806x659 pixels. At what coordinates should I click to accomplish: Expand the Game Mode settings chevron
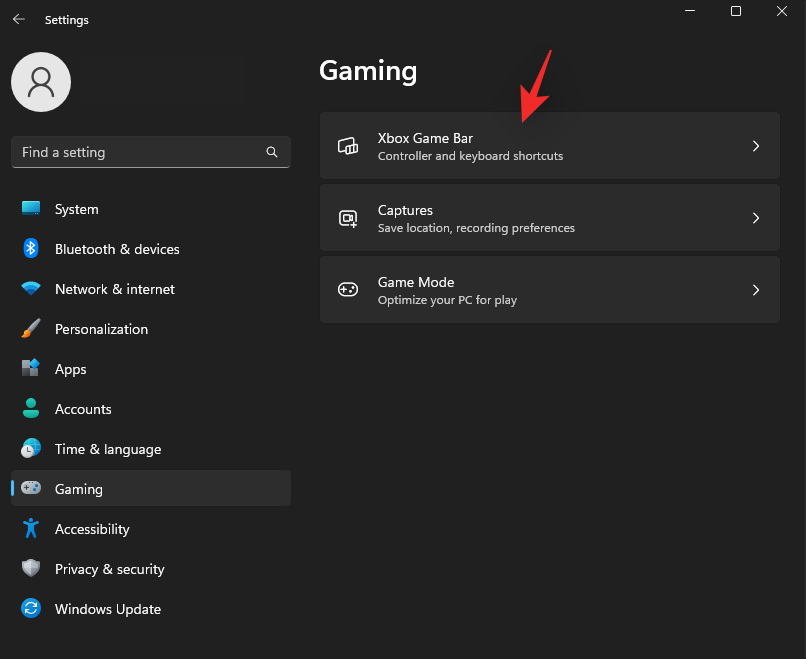tap(757, 289)
